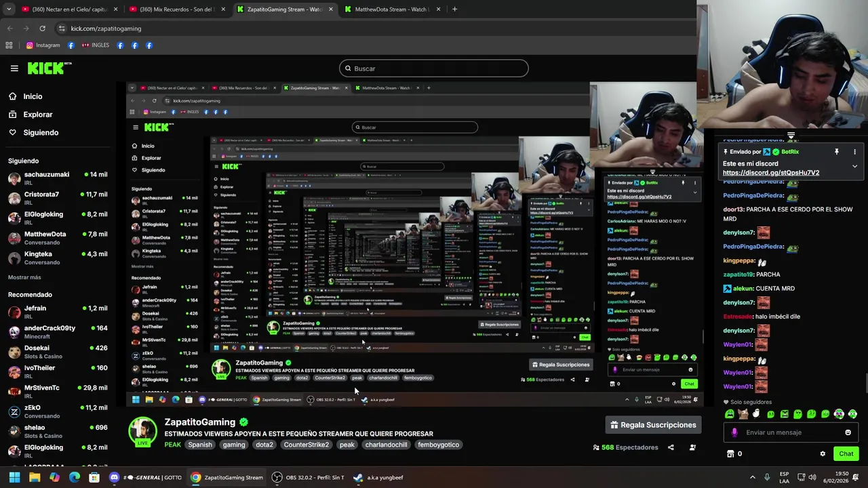Open Kingteka channel in sidebar

(57, 258)
